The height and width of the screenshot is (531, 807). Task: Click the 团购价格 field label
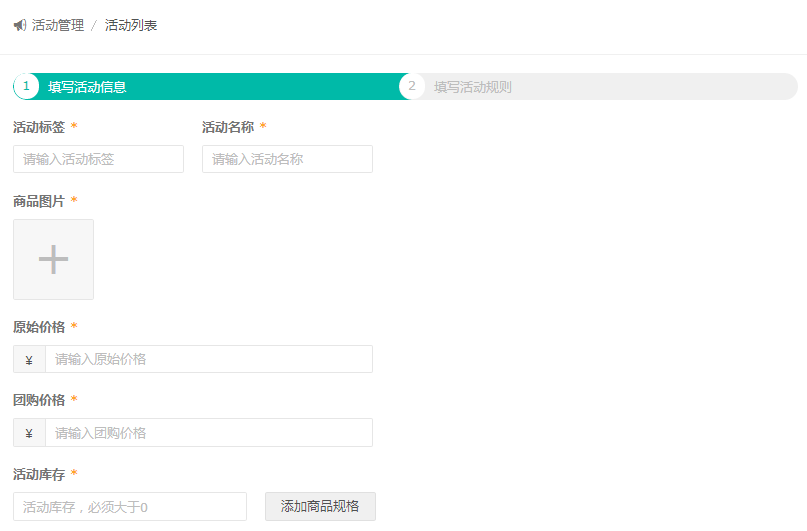coord(39,400)
